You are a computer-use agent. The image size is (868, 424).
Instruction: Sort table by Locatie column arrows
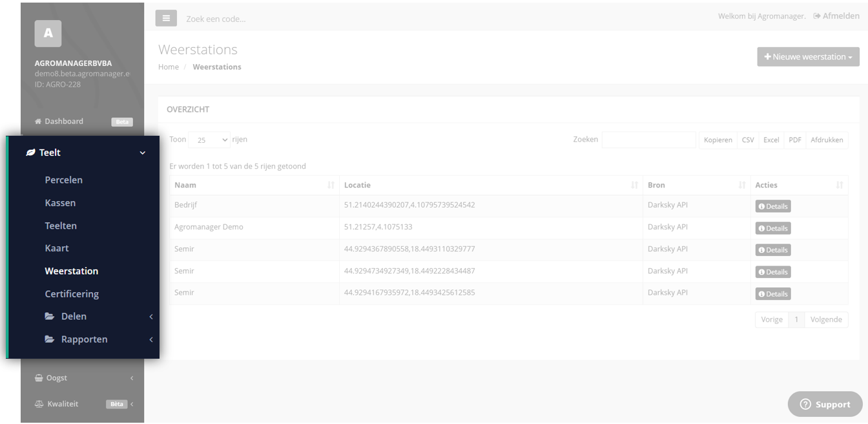click(634, 185)
